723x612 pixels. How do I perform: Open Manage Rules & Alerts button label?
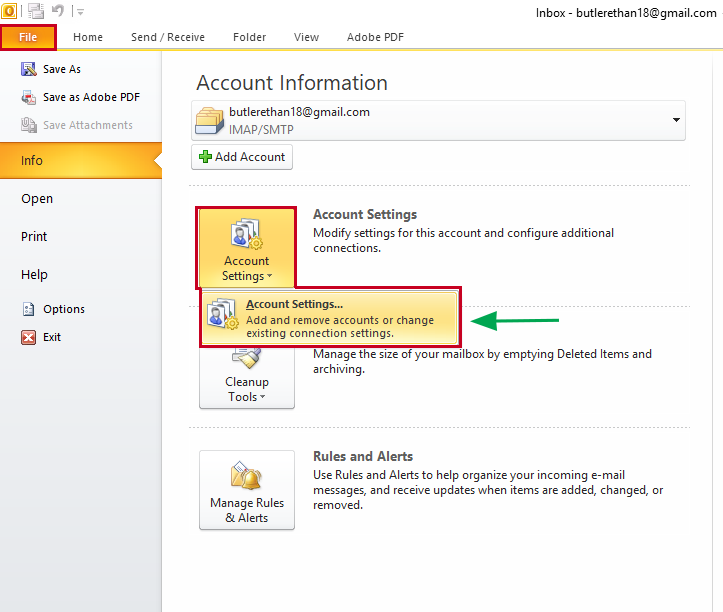[x=247, y=511]
